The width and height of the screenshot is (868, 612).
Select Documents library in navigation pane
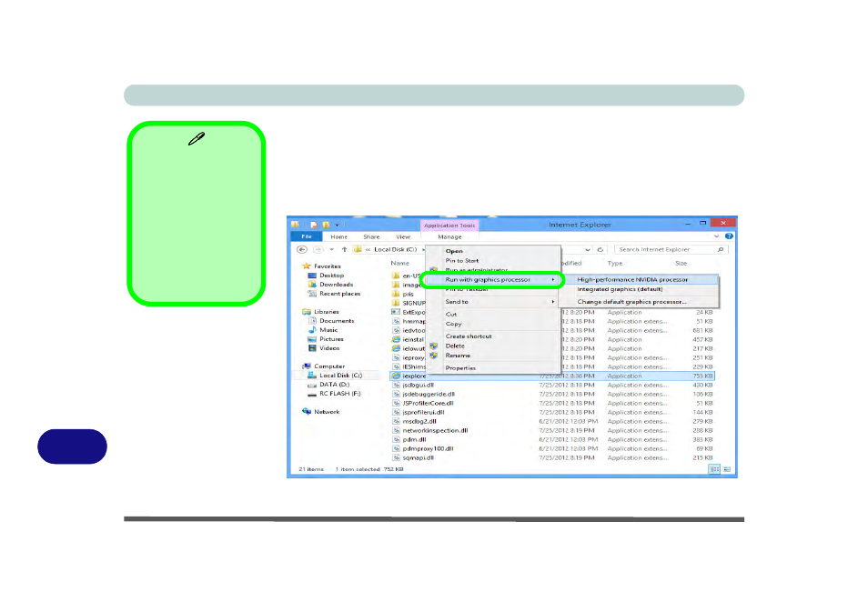337,321
